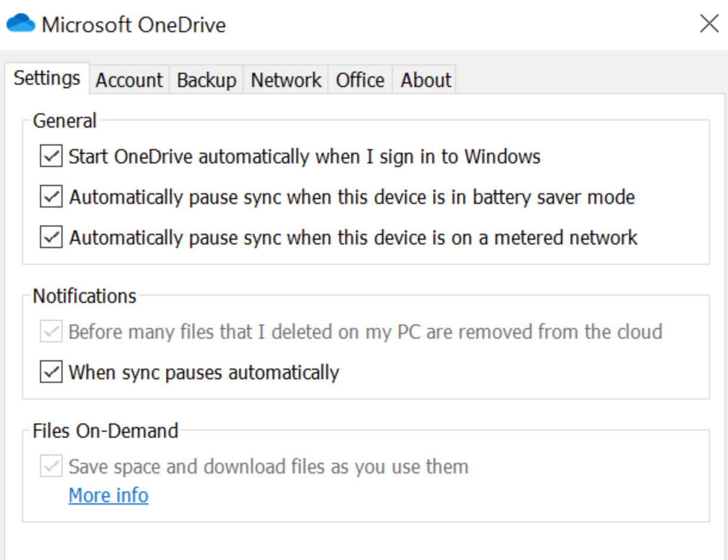Click the Notifications group heading
Screen dimensions: 728x560
point(85,296)
